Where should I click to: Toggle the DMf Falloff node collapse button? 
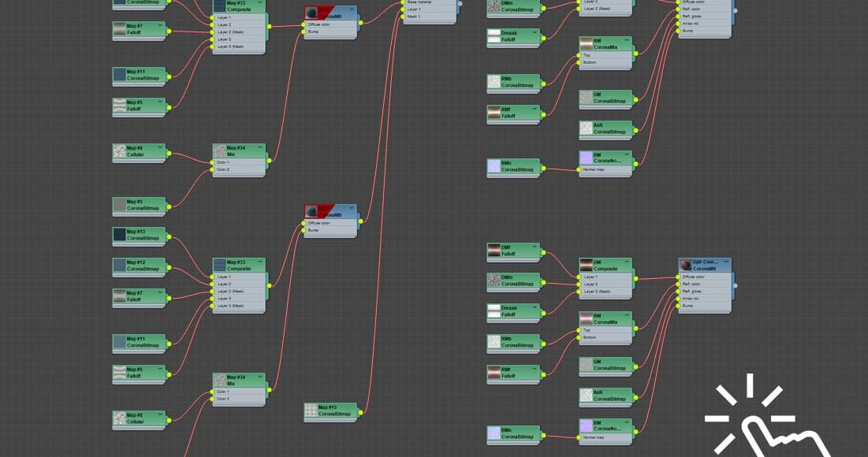(x=535, y=247)
